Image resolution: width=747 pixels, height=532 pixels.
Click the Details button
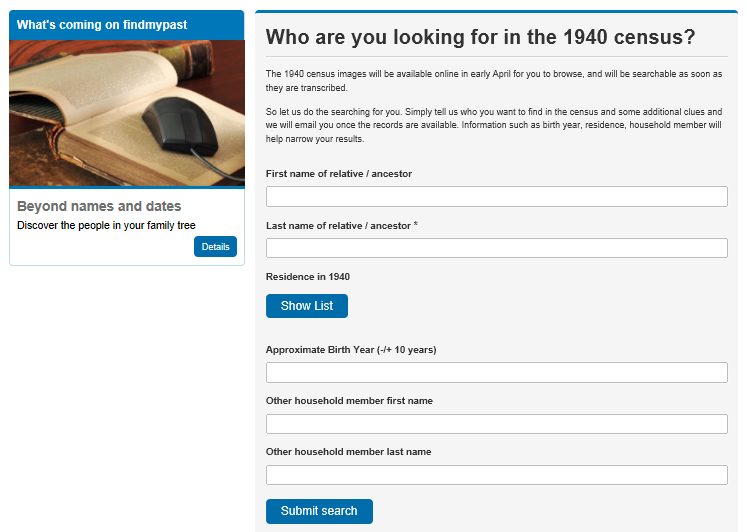[x=215, y=247]
